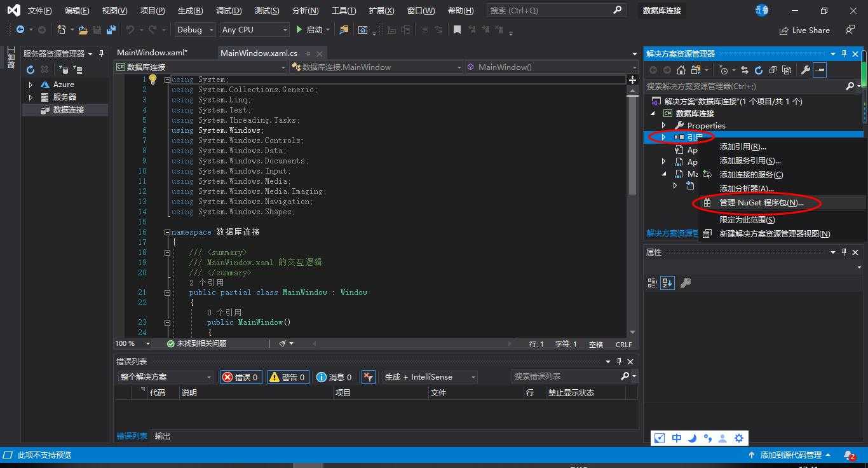Toggle the 警告 0 warnings filter
This screenshot has height=468, width=868.
[x=288, y=377]
